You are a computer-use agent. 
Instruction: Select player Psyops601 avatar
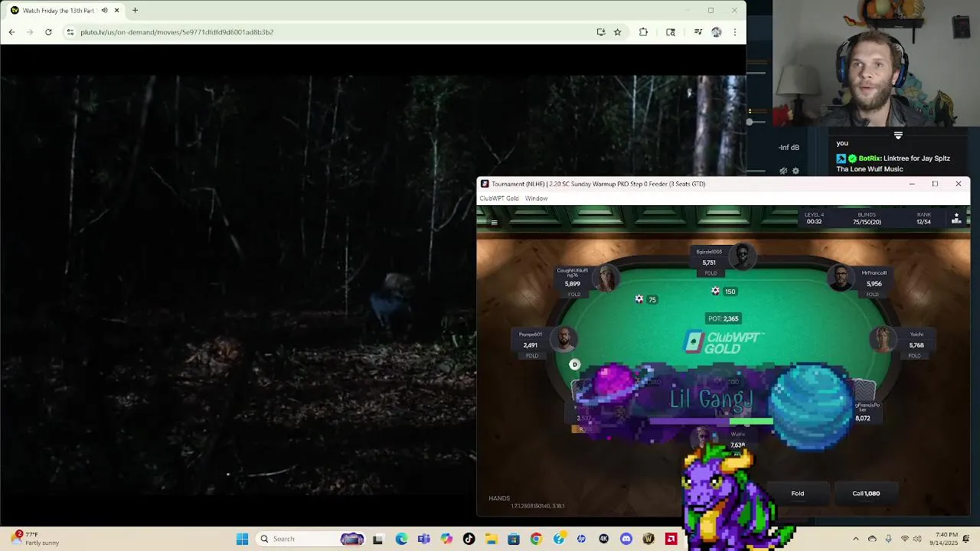[x=564, y=339]
